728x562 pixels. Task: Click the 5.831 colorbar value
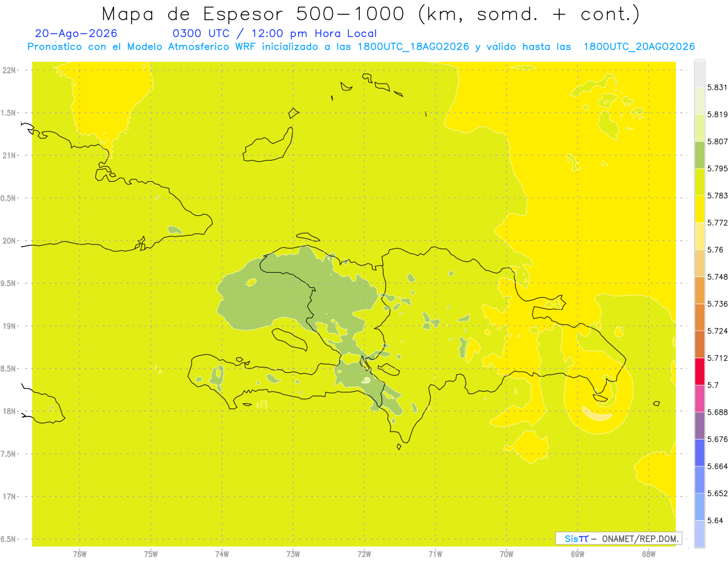pos(718,87)
